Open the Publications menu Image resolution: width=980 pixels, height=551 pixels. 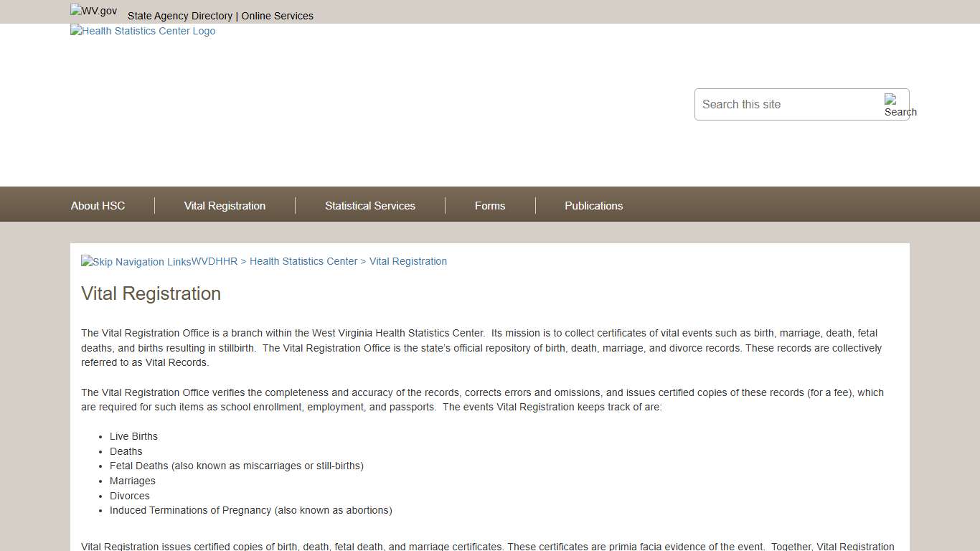pyautogui.click(x=593, y=206)
